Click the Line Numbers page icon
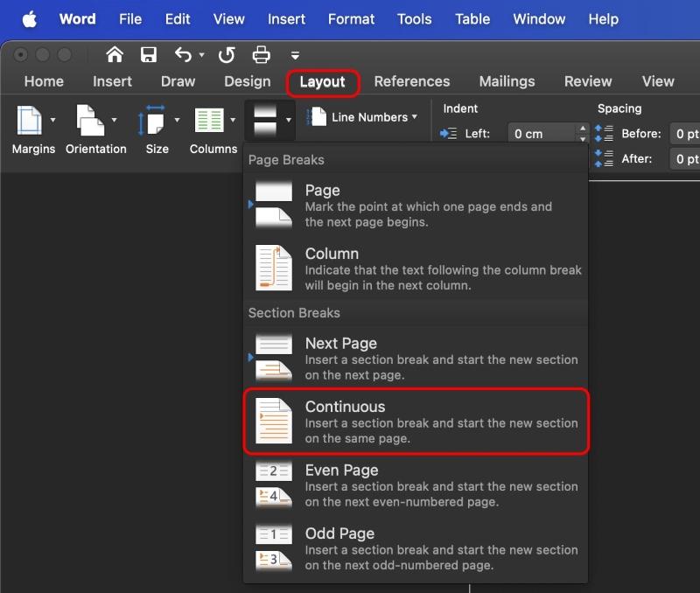Image resolution: width=700 pixels, height=593 pixels. pyautogui.click(x=317, y=117)
